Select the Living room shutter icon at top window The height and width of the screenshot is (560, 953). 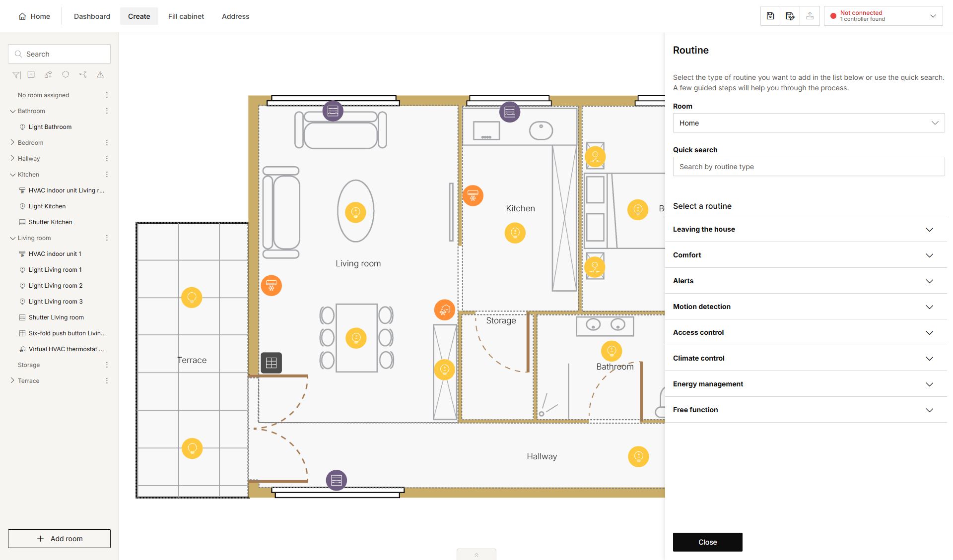pyautogui.click(x=333, y=111)
